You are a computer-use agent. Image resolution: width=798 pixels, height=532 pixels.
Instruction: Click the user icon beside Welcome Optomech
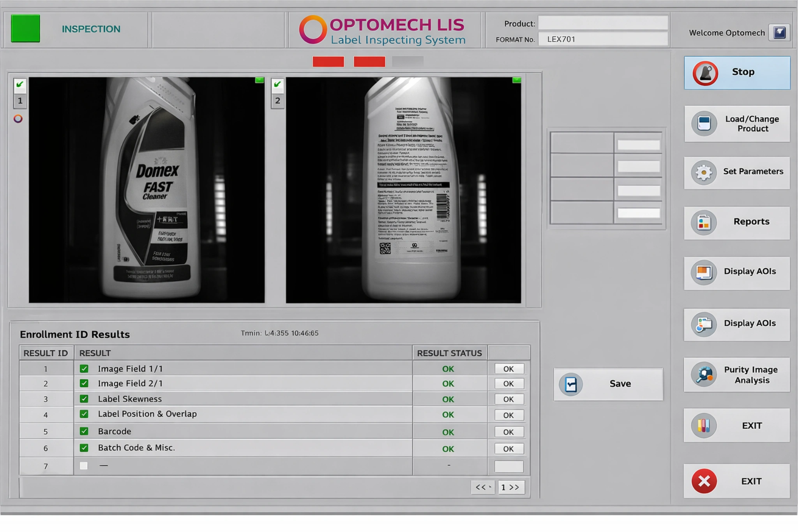[779, 32]
